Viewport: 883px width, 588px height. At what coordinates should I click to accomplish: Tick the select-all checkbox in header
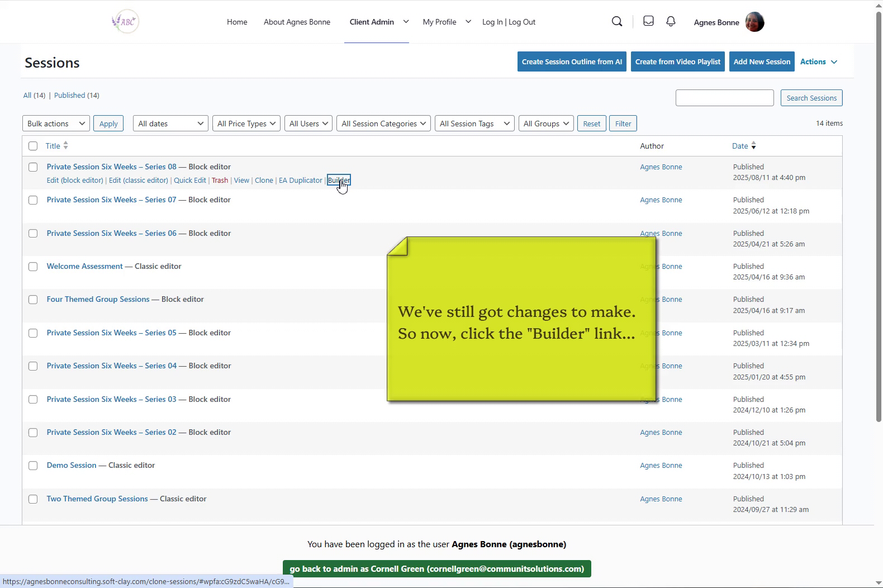(33, 146)
